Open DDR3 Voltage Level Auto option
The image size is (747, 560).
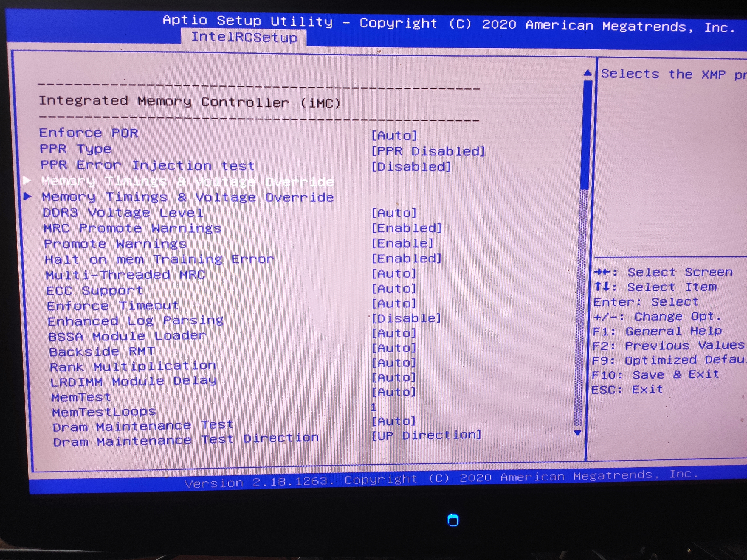pyautogui.click(x=394, y=213)
